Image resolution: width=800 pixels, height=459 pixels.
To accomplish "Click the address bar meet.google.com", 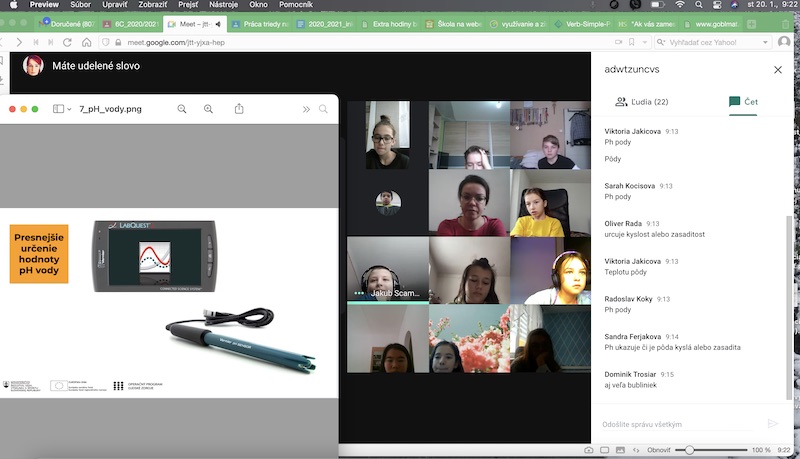I will pos(176,42).
